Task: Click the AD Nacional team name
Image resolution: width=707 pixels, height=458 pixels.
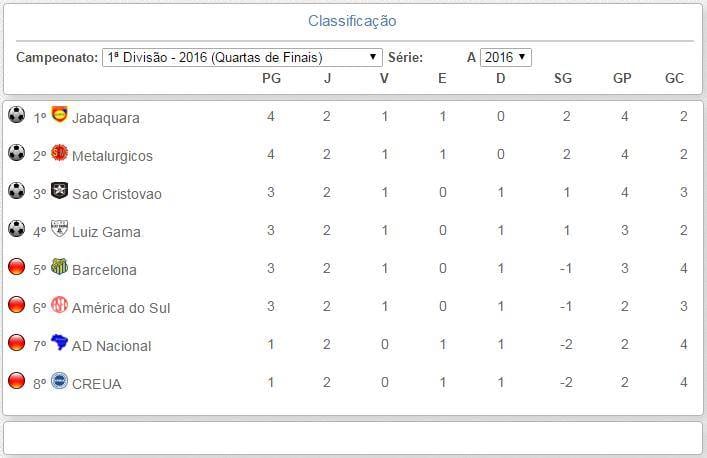Action: (x=112, y=346)
